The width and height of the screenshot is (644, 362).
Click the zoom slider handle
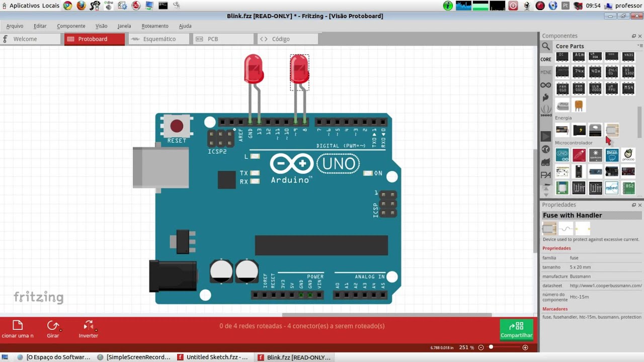[491, 347]
